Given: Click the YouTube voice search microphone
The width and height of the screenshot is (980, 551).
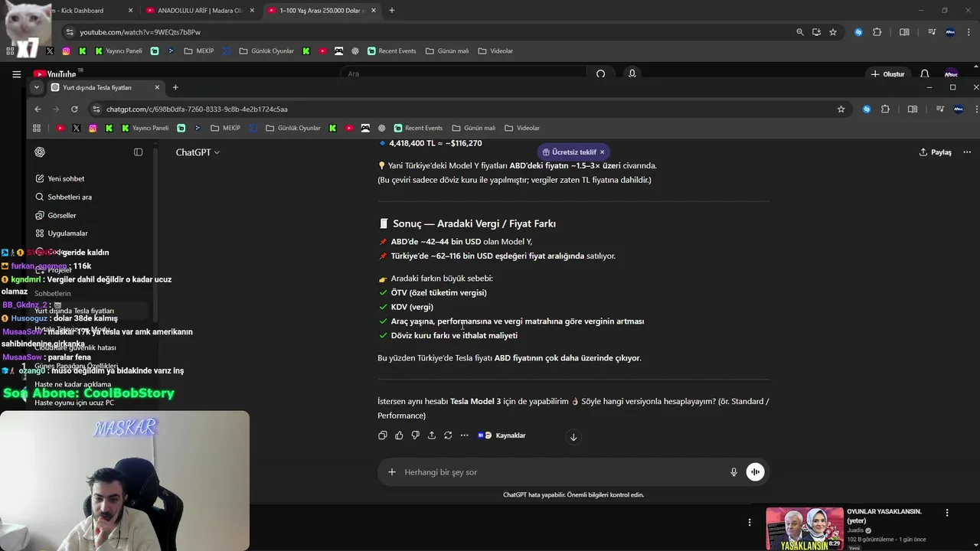Looking at the screenshot, I should pyautogui.click(x=632, y=74).
